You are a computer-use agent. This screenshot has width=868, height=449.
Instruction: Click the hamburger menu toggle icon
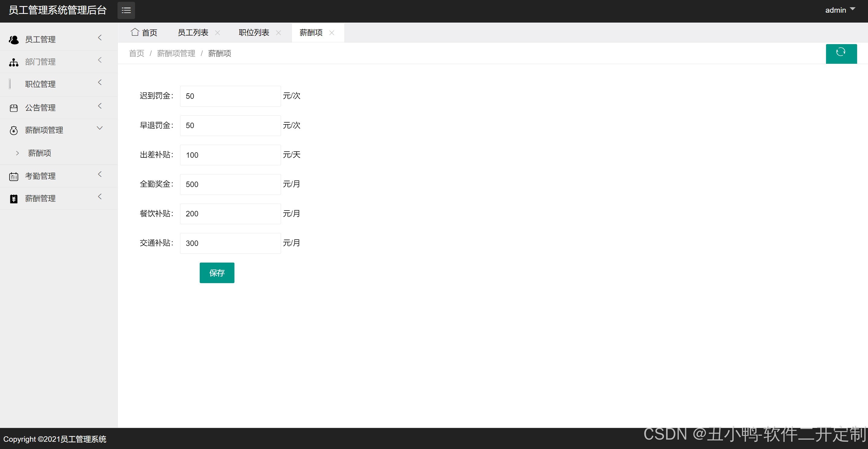click(126, 11)
